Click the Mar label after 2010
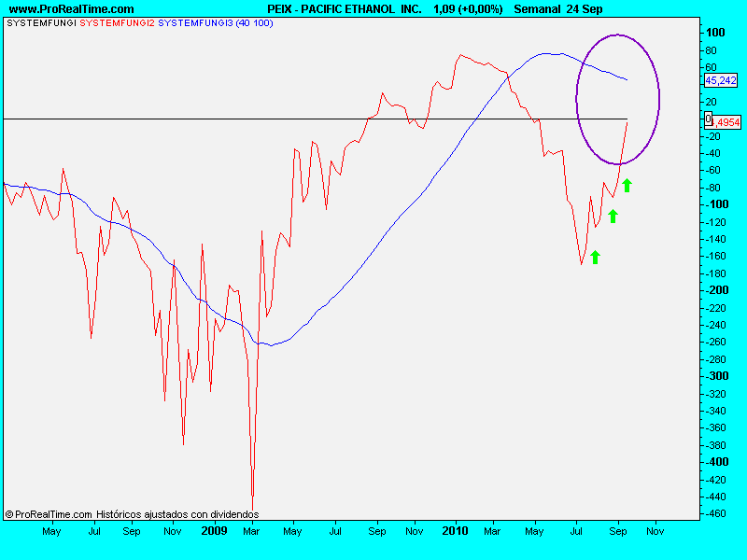The image size is (747, 560). coord(492,531)
